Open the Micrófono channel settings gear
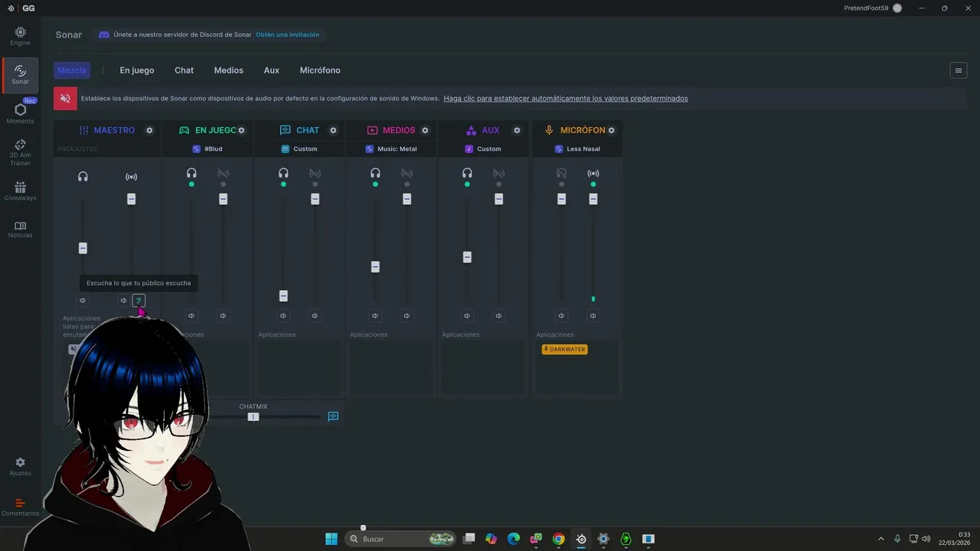Screen dimensions: 980x551 (x=611, y=130)
